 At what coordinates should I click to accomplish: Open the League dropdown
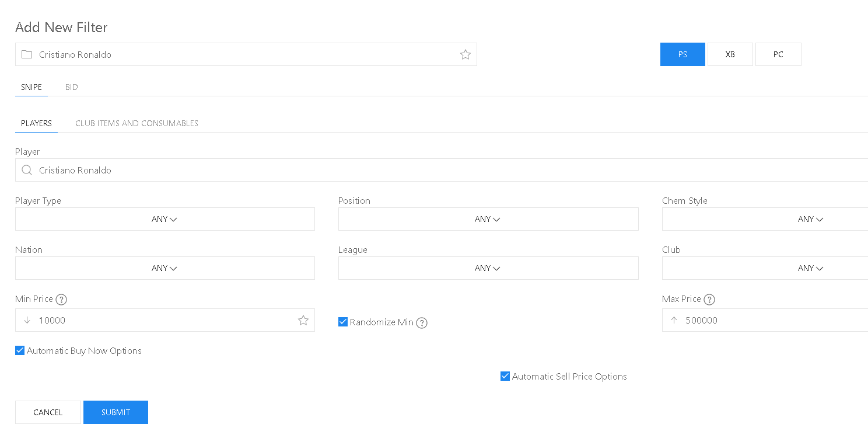pyautogui.click(x=488, y=268)
